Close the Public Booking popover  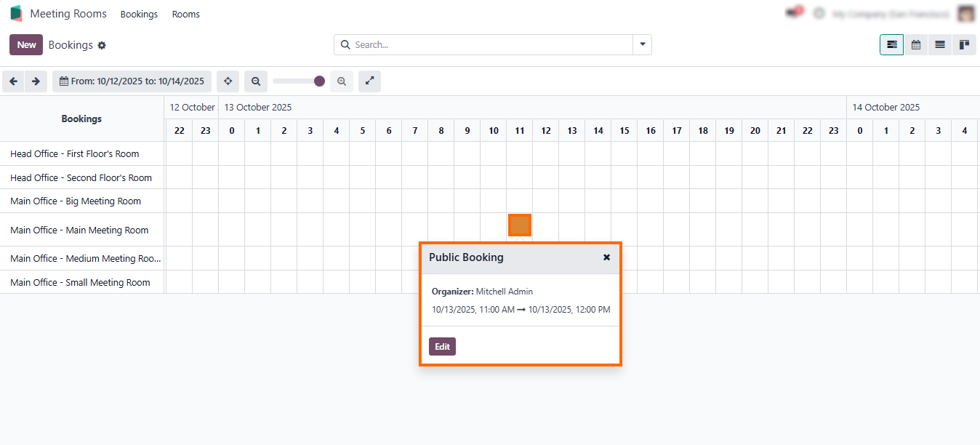point(606,257)
